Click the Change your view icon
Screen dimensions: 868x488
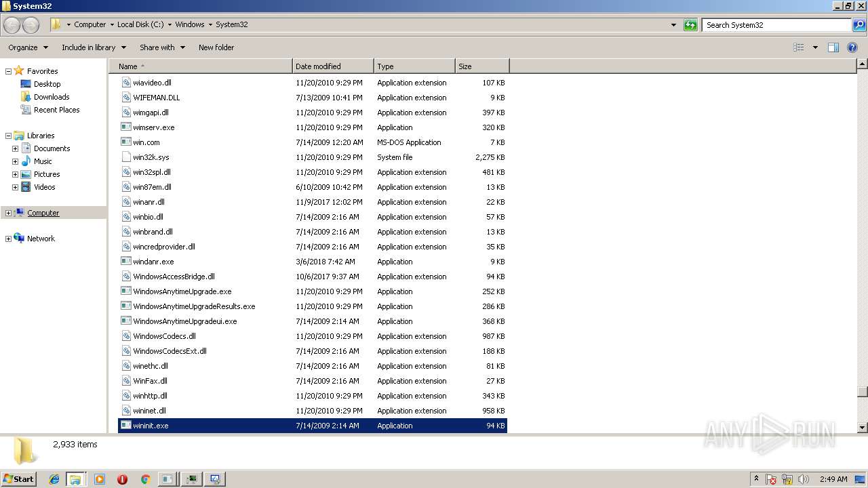(x=799, y=47)
